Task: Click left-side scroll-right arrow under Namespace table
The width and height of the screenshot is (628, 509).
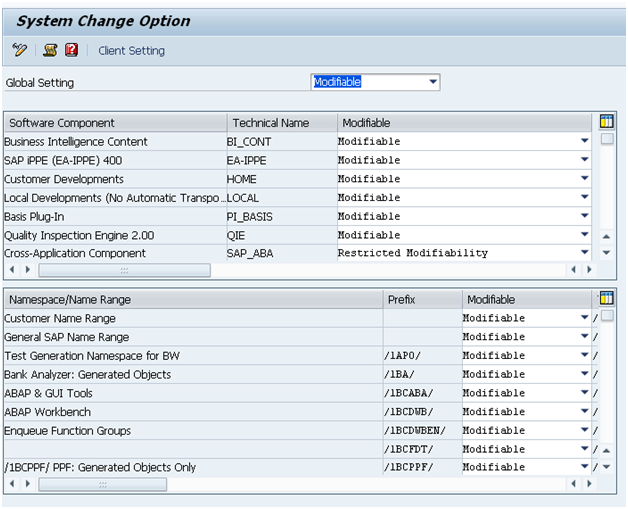Action: [28, 484]
